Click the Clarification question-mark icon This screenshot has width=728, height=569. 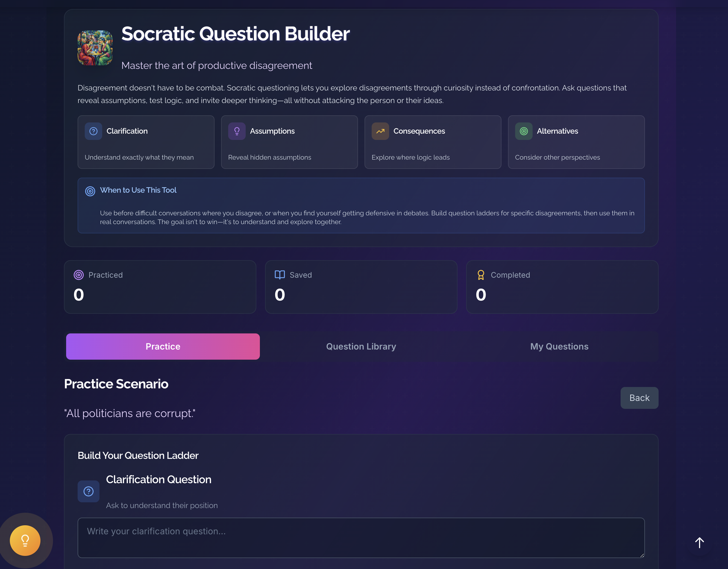[93, 131]
